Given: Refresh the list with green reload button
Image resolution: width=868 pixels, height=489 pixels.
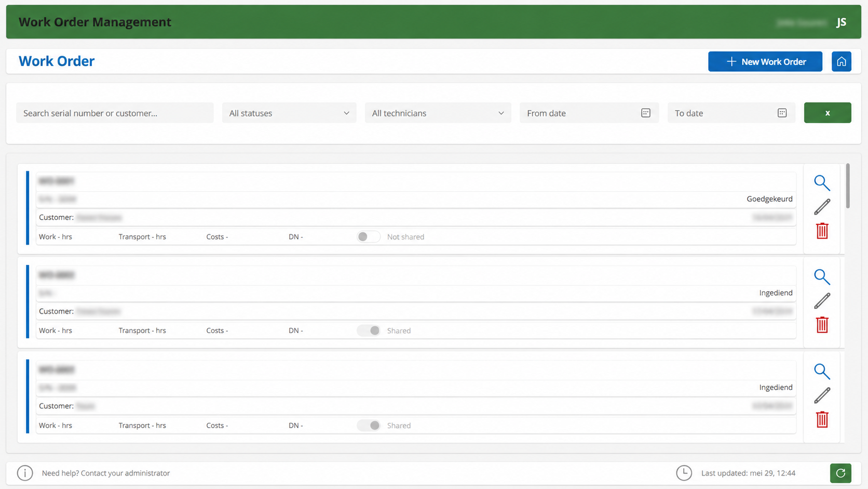Looking at the screenshot, I should click(x=840, y=473).
